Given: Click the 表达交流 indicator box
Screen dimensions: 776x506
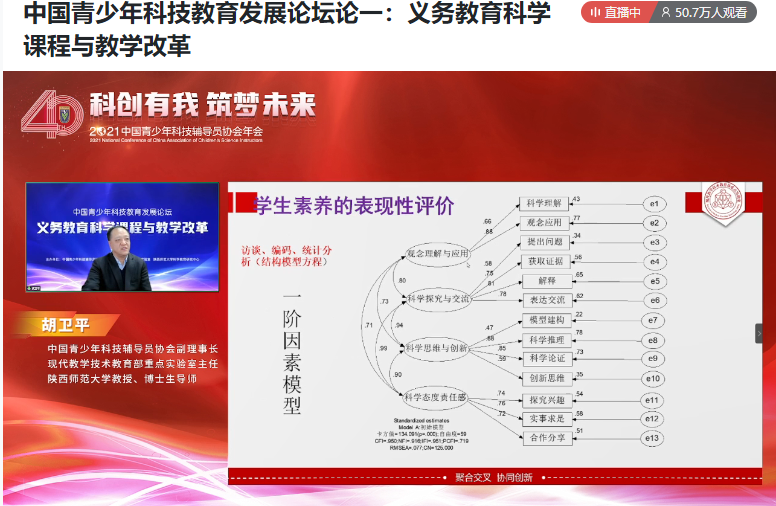Looking at the screenshot, I should [x=547, y=300].
